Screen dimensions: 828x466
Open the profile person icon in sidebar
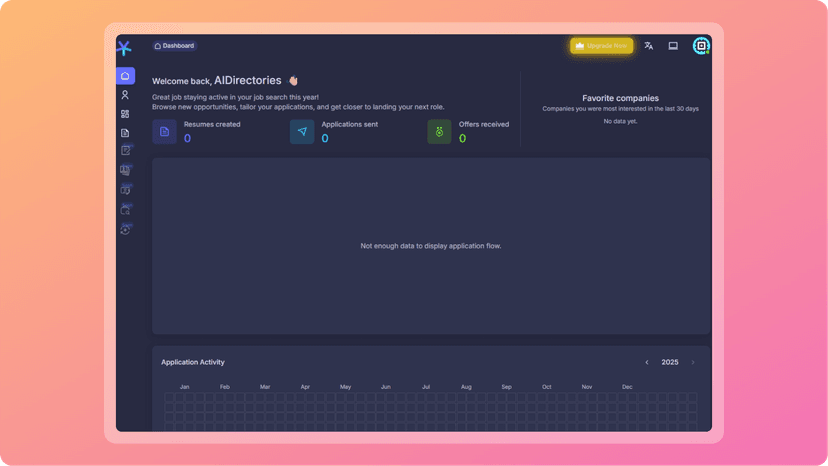click(125, 95)
